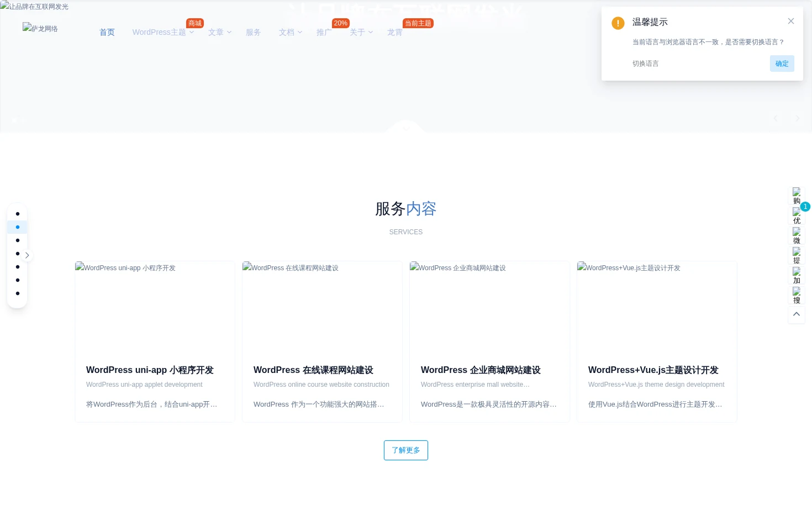The width and height of the screenshot is (812, 510).
Task: Click the 提 floating sidebar icon
Action: click(797, 256)
